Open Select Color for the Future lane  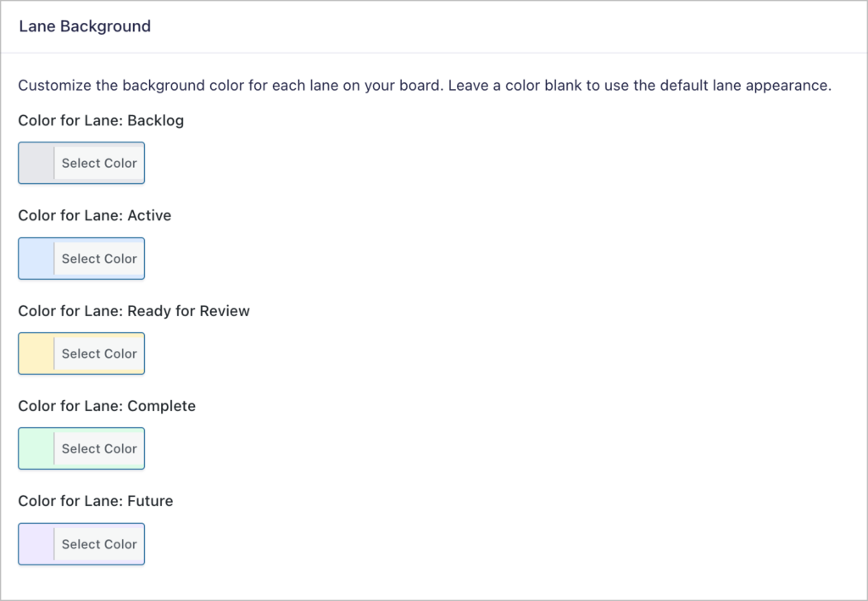pyautogui.click(x=99, y=544)
